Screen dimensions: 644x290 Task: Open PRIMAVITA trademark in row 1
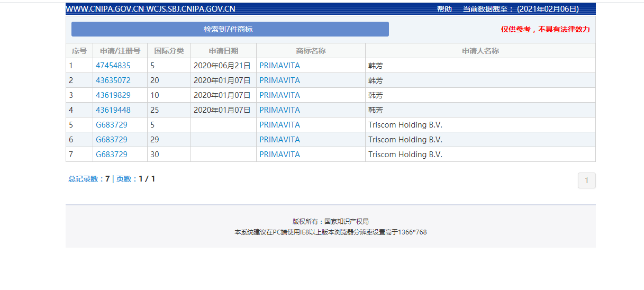pos(279,66)
